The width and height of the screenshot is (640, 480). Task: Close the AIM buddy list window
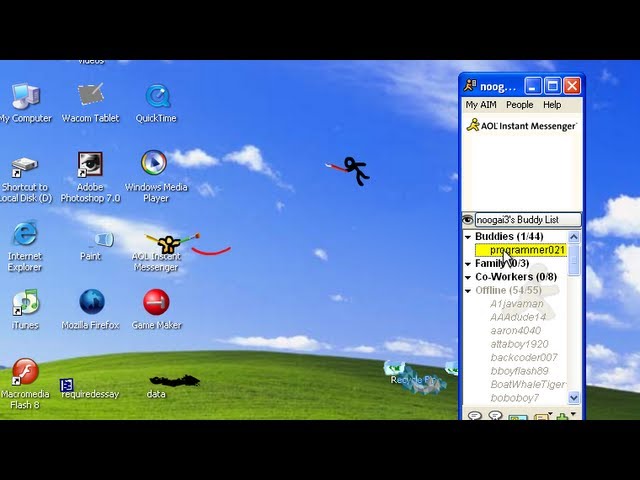pos(572,86)
